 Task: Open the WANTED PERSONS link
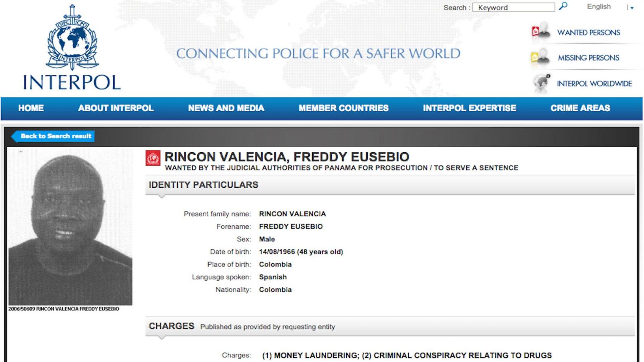(588, 32)
